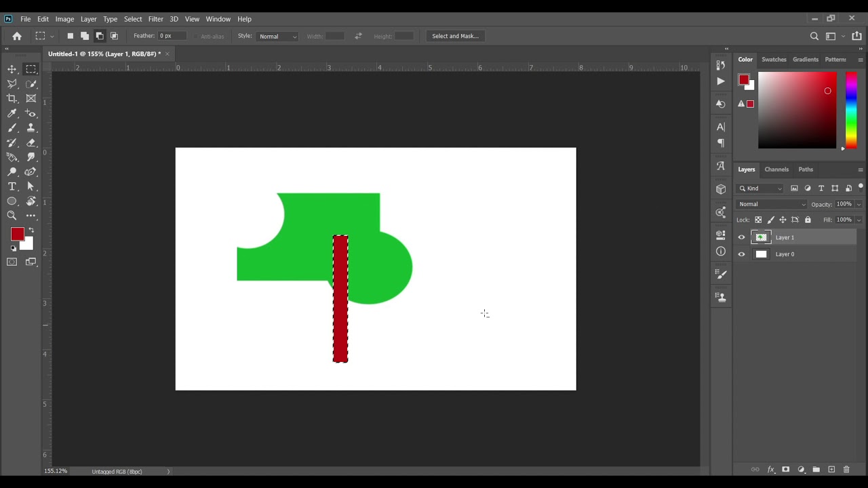Image resolution: width=868 pixels, height=488 pixels.
Task: Click the Feather input field
Action: [172, 36]
